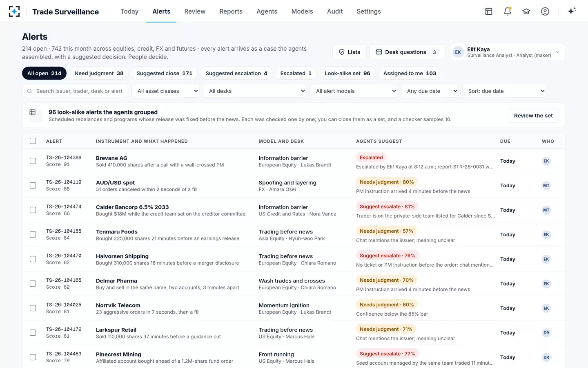Screen dimensions: 588x368
Task: Open notifications bell icon
Action: click(508, 11)
